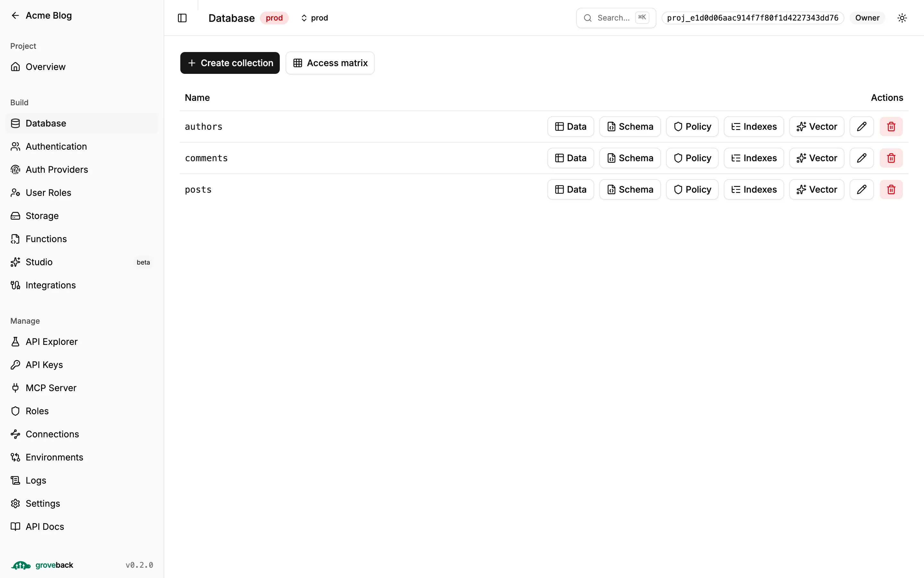The image size is (924, 578).
Task: Open Storage section
Action: click(82, 215)
